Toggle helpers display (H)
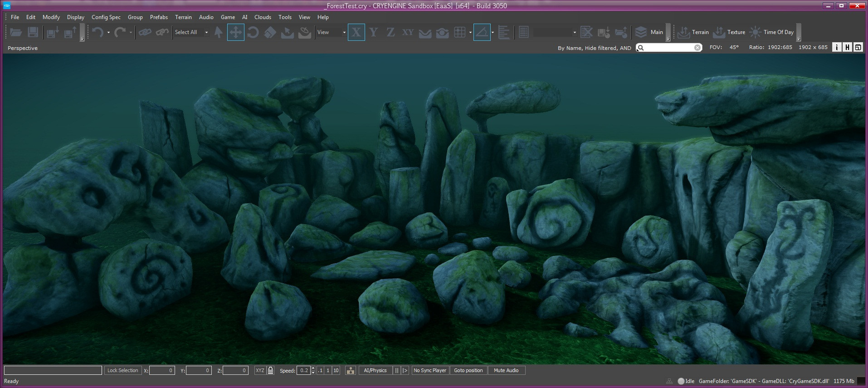Image resolution: width=868 pixels, height=388 pixels. point(847,47)
